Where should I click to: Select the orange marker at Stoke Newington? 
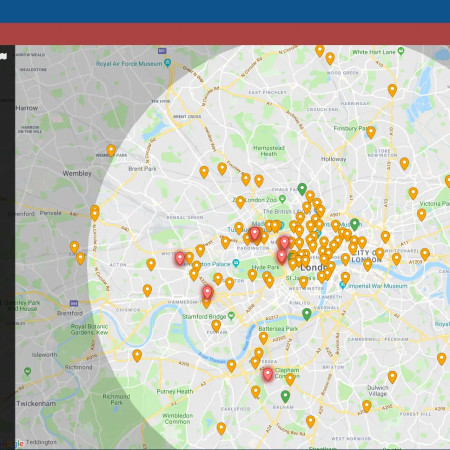point(404,164)
